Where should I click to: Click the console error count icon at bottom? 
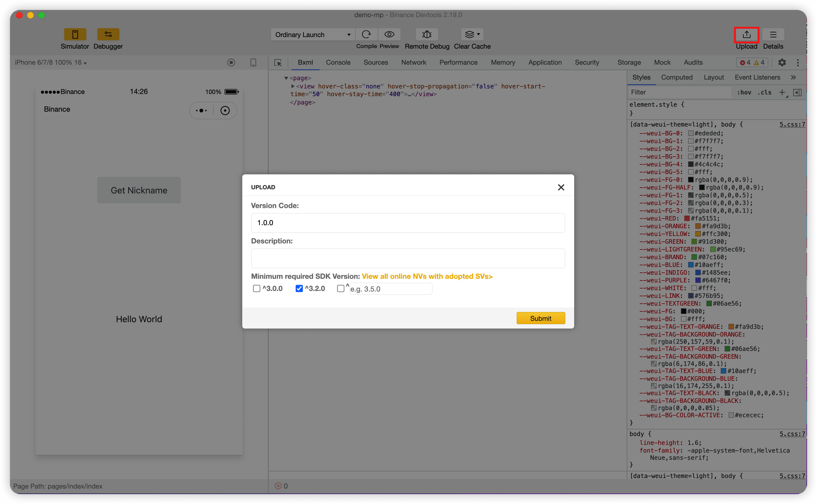pos(278,486)
